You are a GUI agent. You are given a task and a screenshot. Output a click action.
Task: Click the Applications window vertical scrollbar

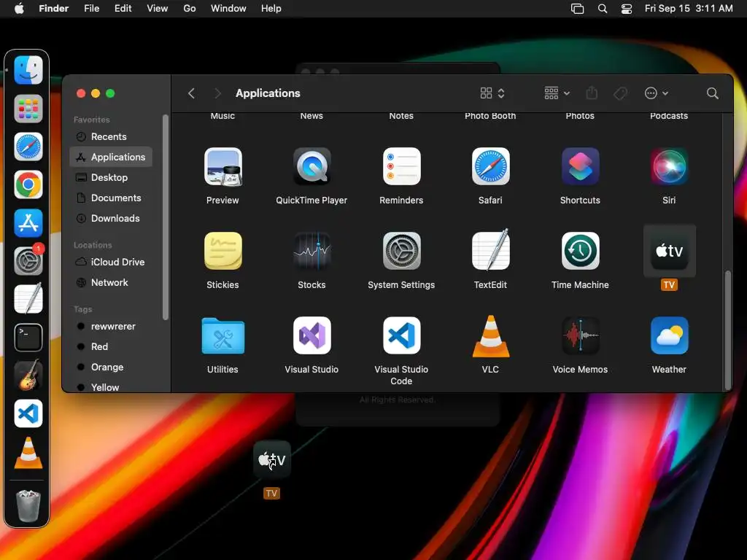pyautogui.click(x=727, y=330)
